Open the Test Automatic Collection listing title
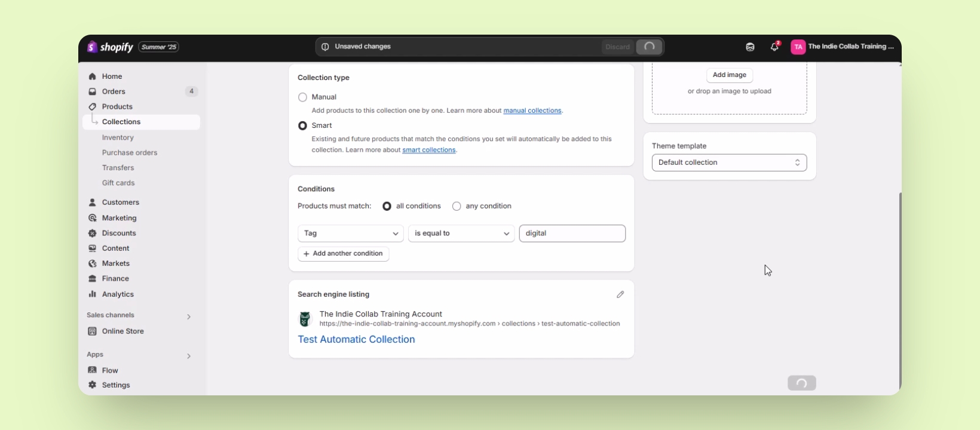Image resolution: width=980 pixels, height=430 pixels. tap(356, 339)
